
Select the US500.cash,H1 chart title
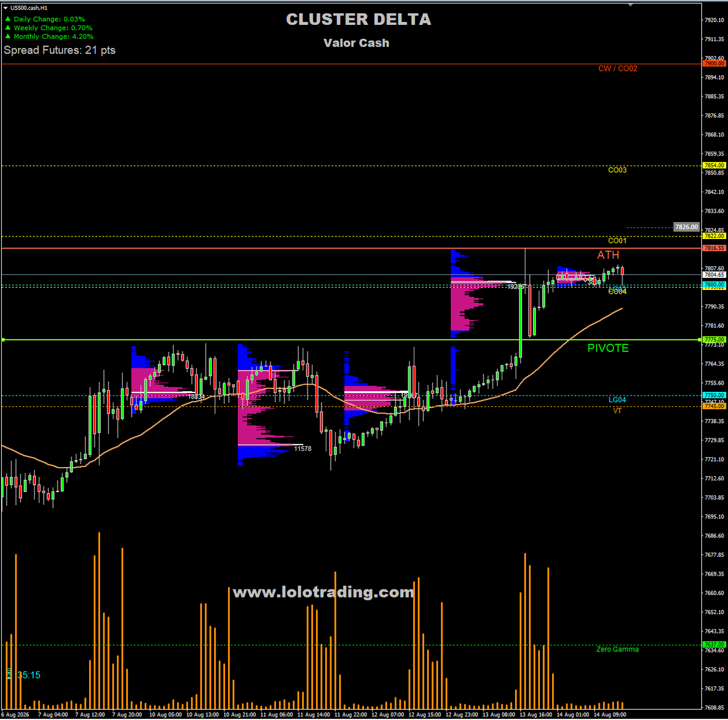tap(29, 8)
